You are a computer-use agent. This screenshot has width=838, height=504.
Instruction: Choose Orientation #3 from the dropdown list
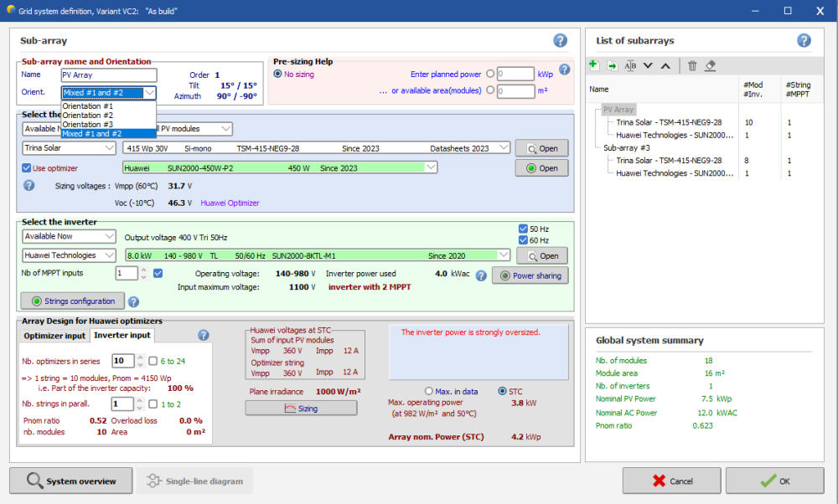[x=87, y=125]
